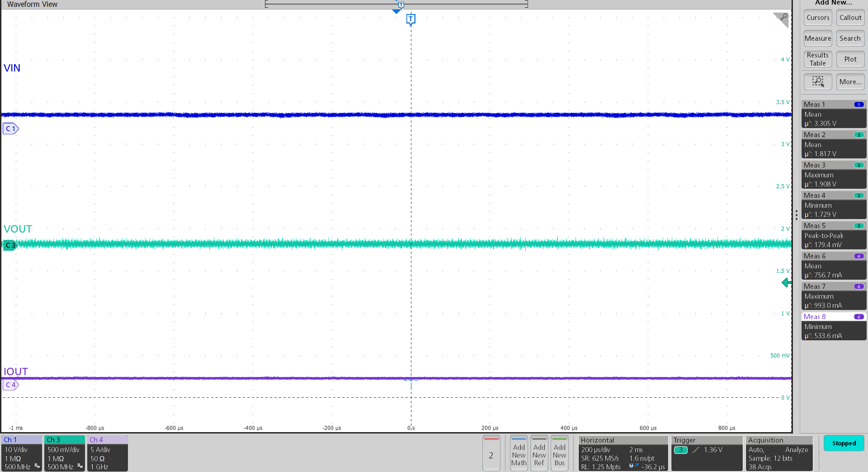868x472 pixels.
Task: Click the VIN waveform label
Action: click(12, 68)
